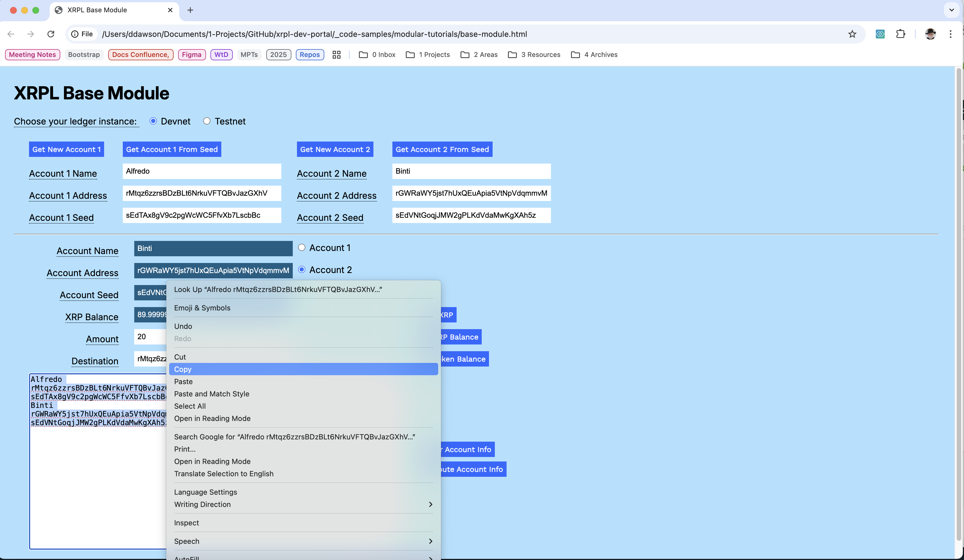Click the Get Account 2 From Seed button

pos(442,149)
